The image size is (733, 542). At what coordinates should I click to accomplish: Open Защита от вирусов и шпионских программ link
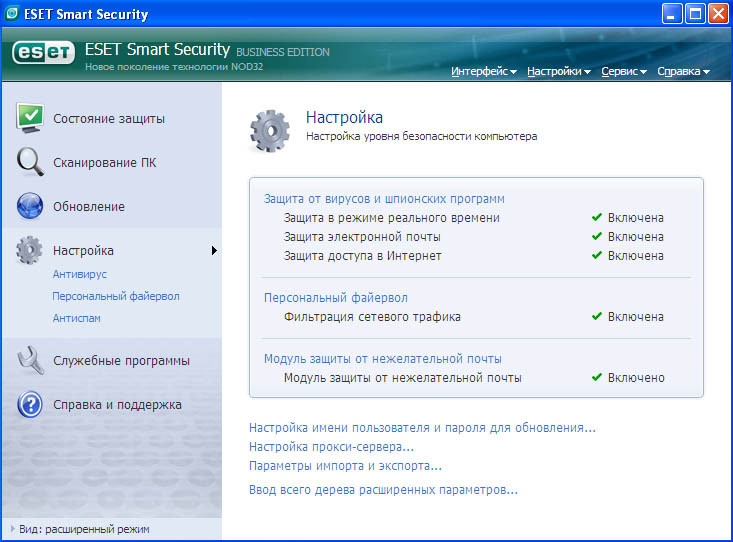(384, 199)
